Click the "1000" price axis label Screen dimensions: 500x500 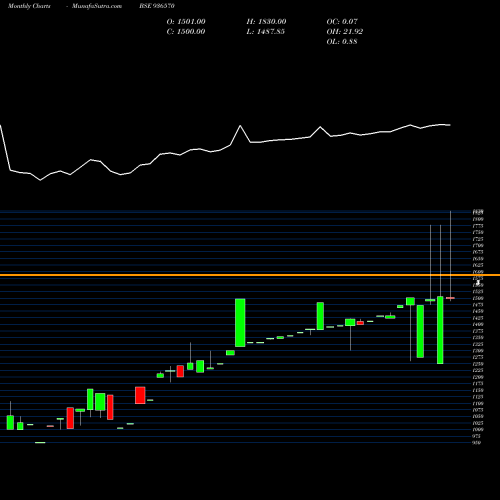478,430
